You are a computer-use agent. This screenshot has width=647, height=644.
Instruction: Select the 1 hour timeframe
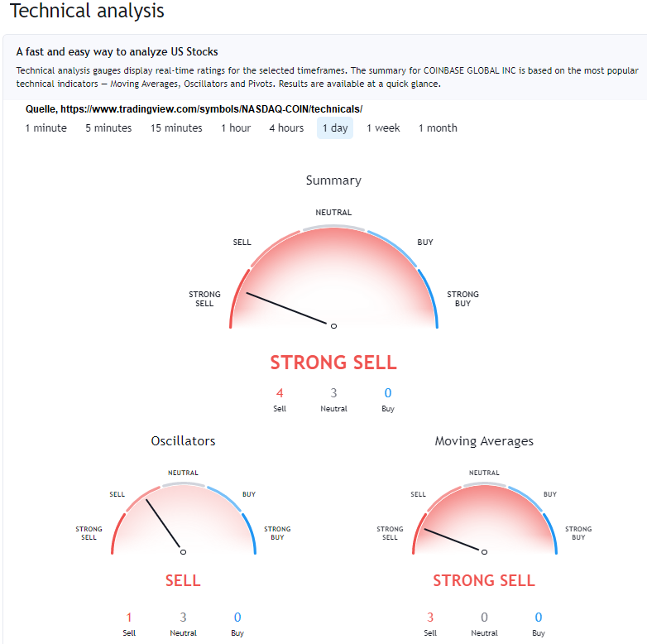click(236, 128)
